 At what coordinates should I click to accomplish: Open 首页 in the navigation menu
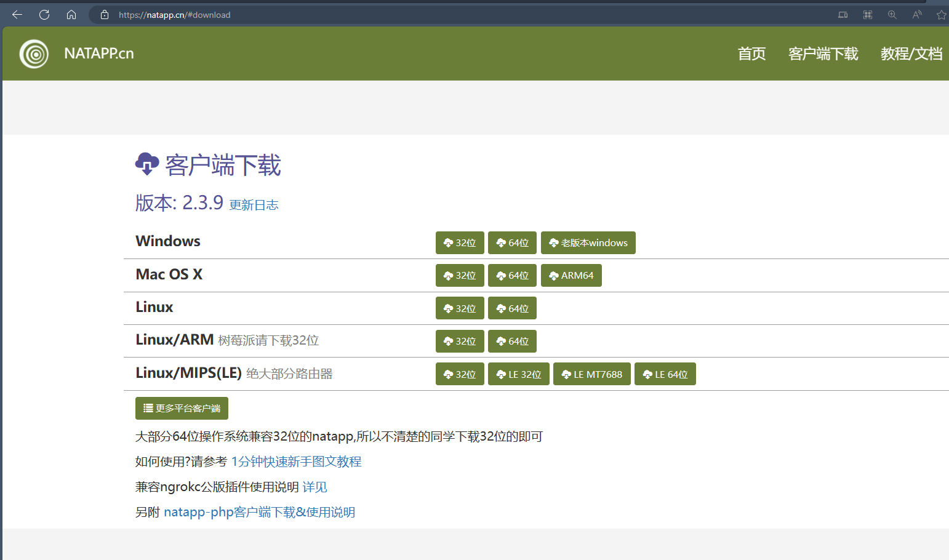(752, 54)
